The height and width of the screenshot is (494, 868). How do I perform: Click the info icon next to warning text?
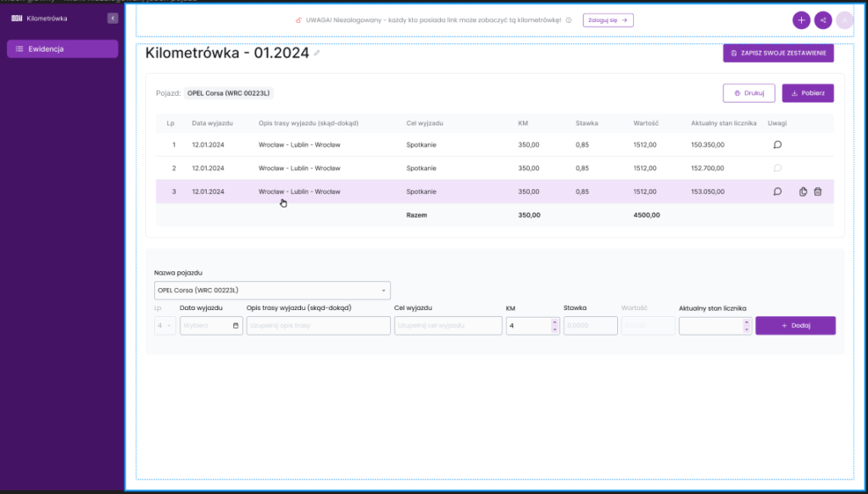coord(569,20)
